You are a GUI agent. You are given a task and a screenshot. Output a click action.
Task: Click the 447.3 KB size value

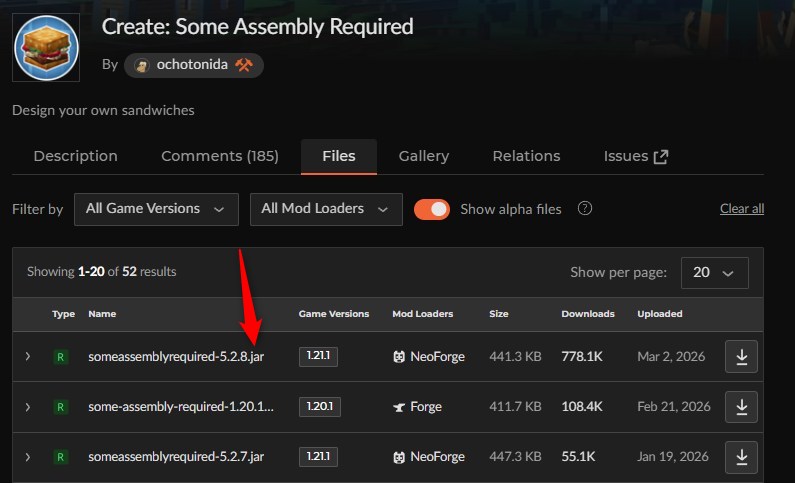[515, 457]
